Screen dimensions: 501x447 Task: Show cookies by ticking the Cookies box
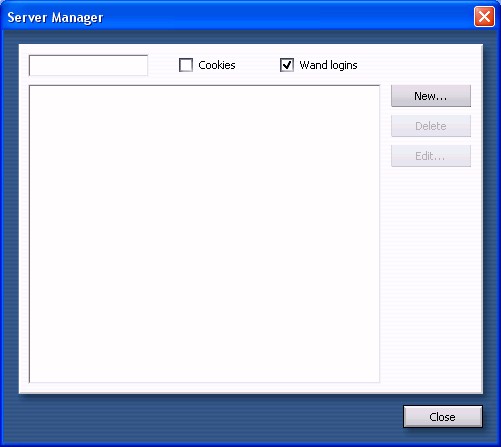pyautogui.click(x=186, y=65)
